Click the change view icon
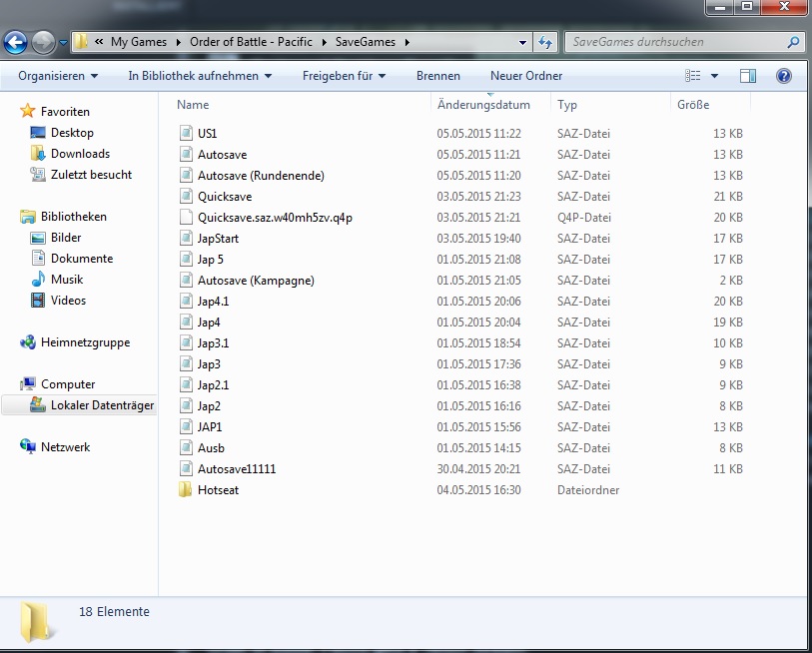 click(x=693, y=76)
